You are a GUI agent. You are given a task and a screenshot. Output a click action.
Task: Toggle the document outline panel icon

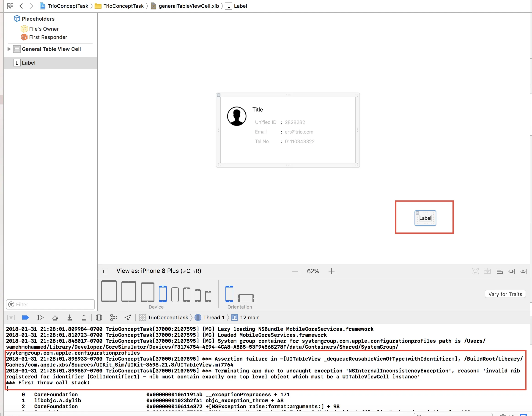(x=105, y=271)
